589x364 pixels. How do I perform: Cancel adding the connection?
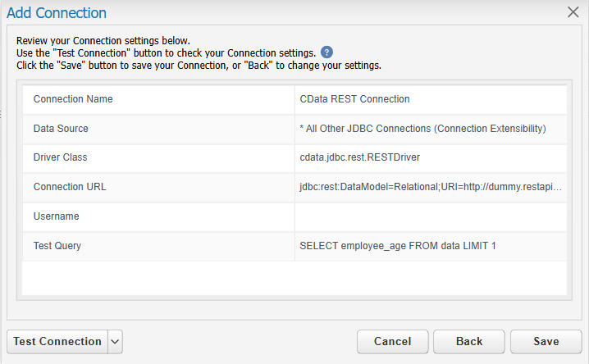[x=393, y=342]
